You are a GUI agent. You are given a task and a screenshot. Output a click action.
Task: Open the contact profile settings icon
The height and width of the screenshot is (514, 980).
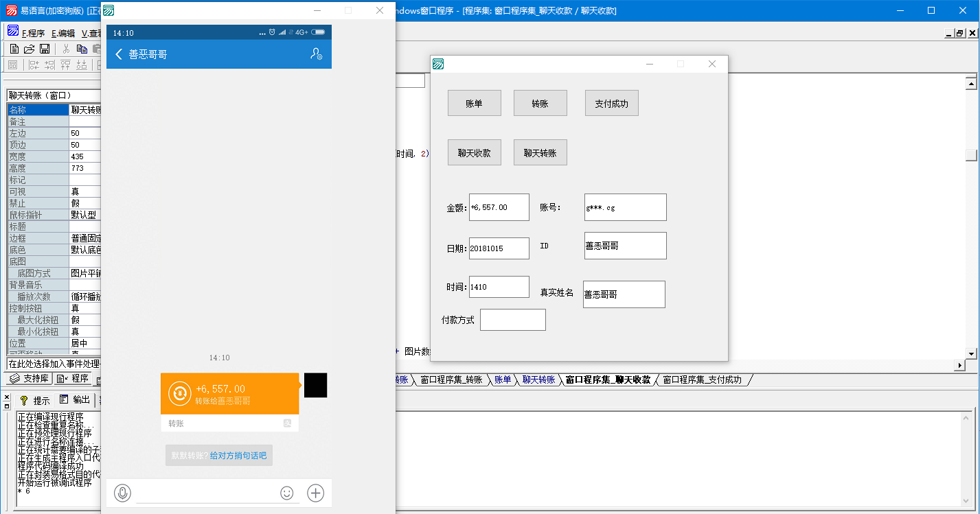(x=316, y=54)
